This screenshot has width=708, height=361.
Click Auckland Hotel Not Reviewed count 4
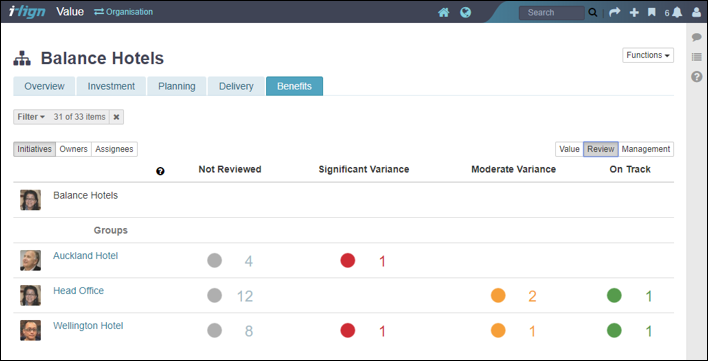249,261
